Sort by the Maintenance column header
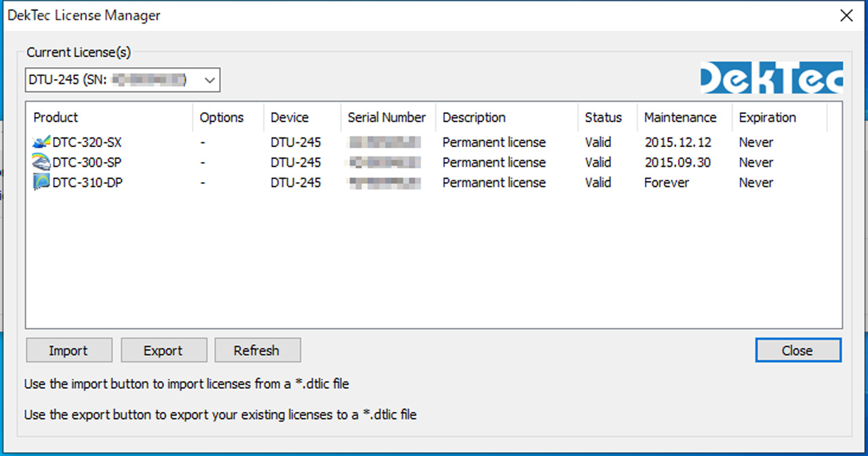Image resolution: width=868 pixels, height=456 pixels. 685,117
